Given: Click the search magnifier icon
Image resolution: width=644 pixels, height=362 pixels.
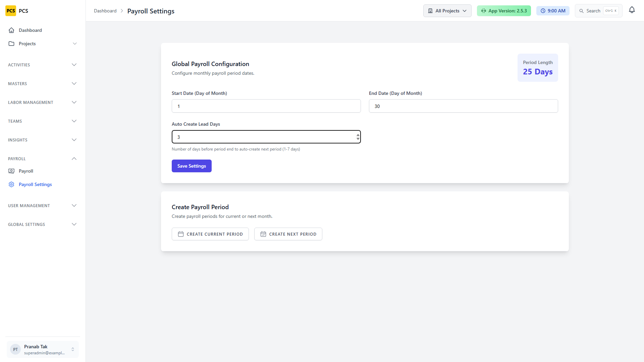Looking at the screenshot, I should click(x=582, y=11).
